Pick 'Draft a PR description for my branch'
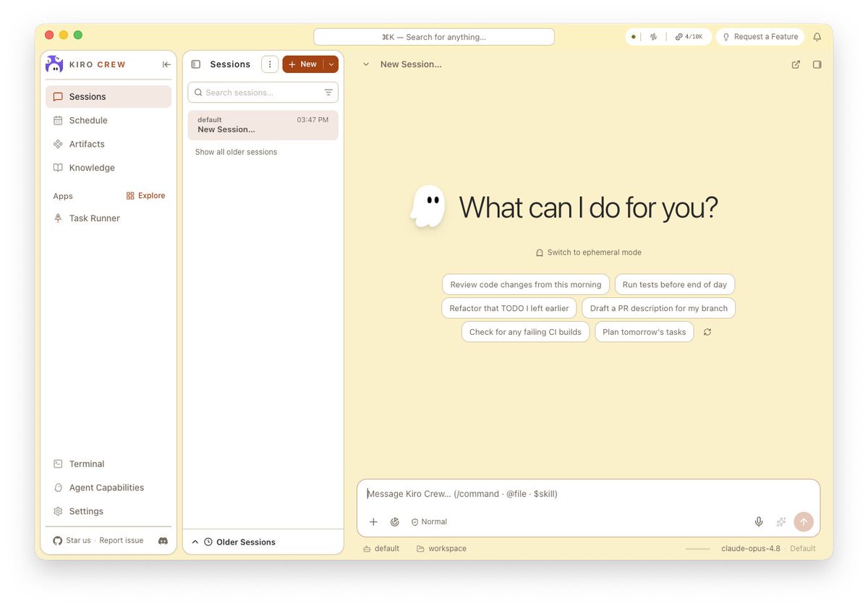 pos(659,308)
